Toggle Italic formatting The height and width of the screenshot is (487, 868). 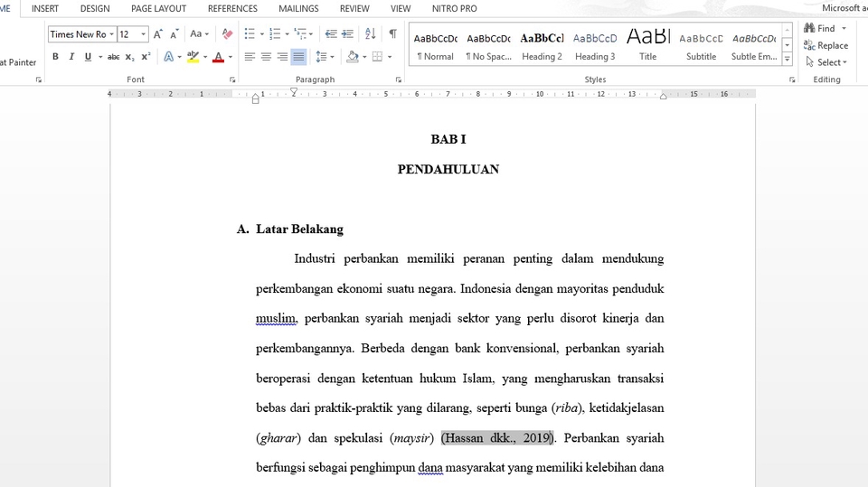pos(71,57)
